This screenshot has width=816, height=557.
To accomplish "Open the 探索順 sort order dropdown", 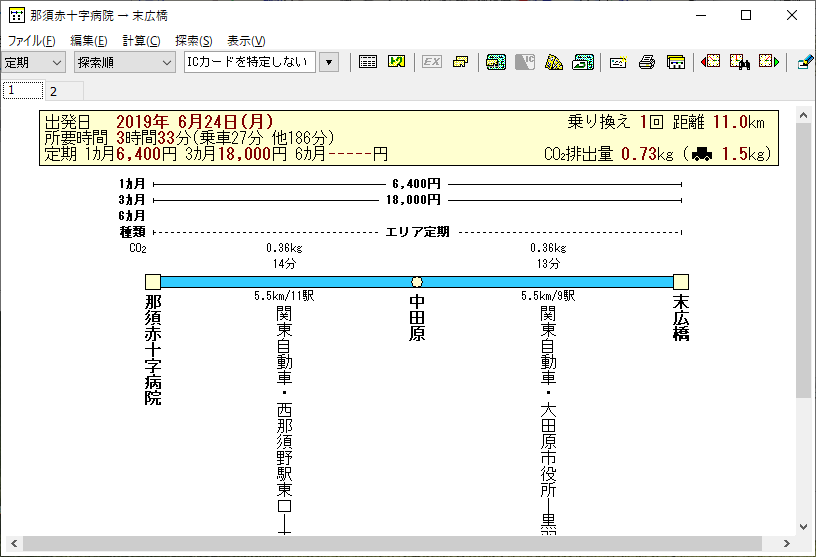I will (124, 62).
